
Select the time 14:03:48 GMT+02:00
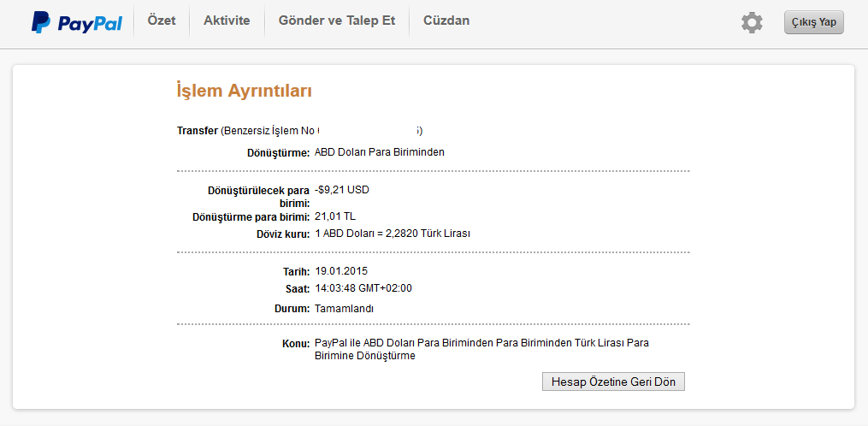(363, 288)
